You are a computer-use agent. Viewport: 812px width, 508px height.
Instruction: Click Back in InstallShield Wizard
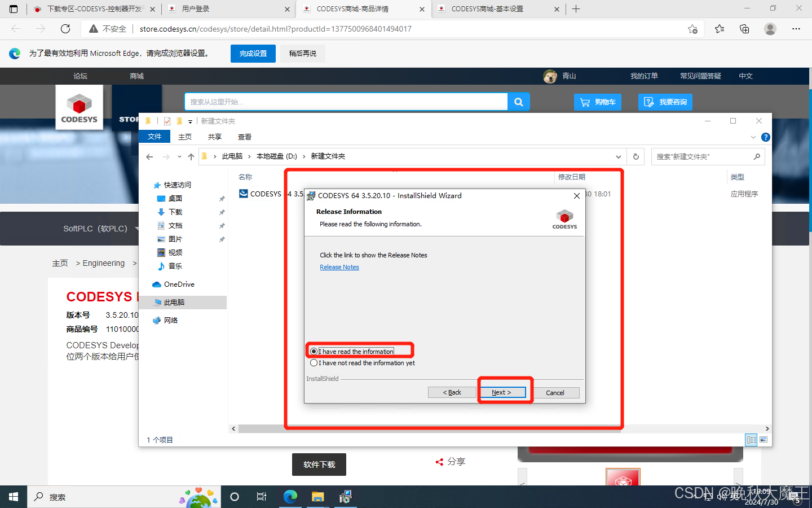[x=452, y=392]
